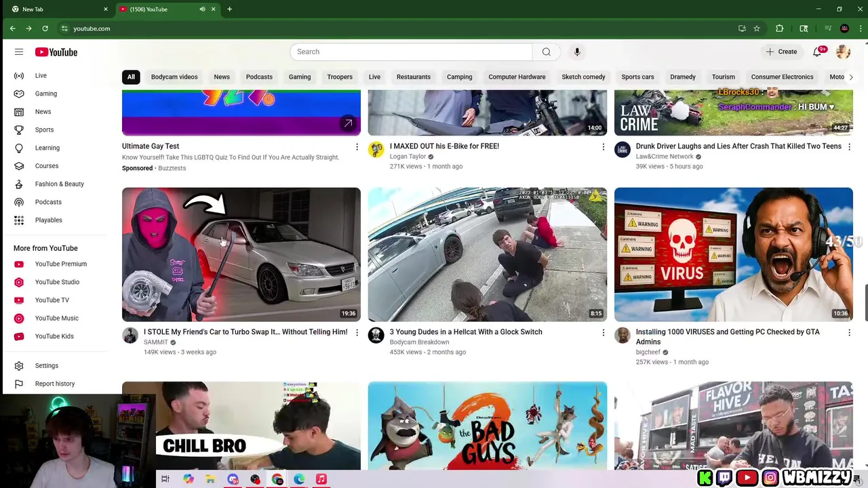Bookmark this page with the star icon
The width and height of the screenshot is (868, 488).
[x=757, y=28]
